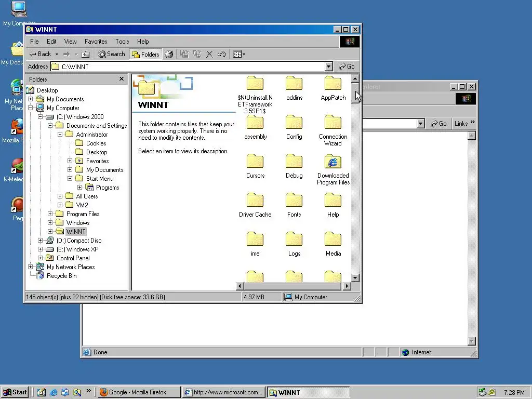Click the C:\WINNT address field
This screenshot has height=399, width=532.
(x=188, y=66)
